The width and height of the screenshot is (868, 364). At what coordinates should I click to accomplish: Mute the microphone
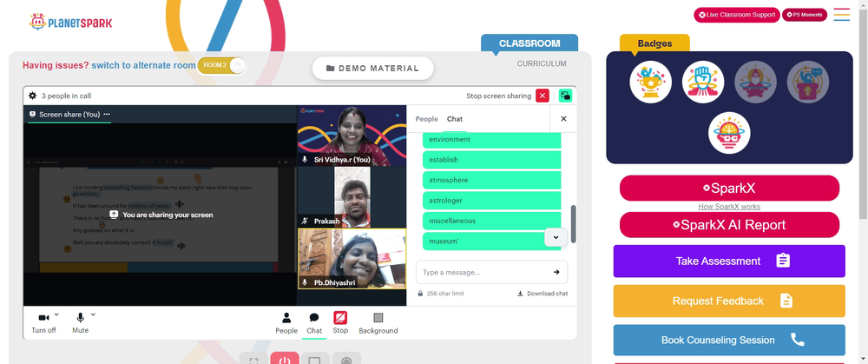(80, 323)
